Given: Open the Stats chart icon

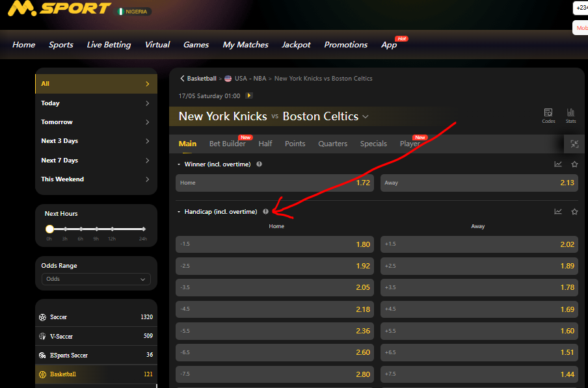Looking at the screenshot, I should (570, 115).
